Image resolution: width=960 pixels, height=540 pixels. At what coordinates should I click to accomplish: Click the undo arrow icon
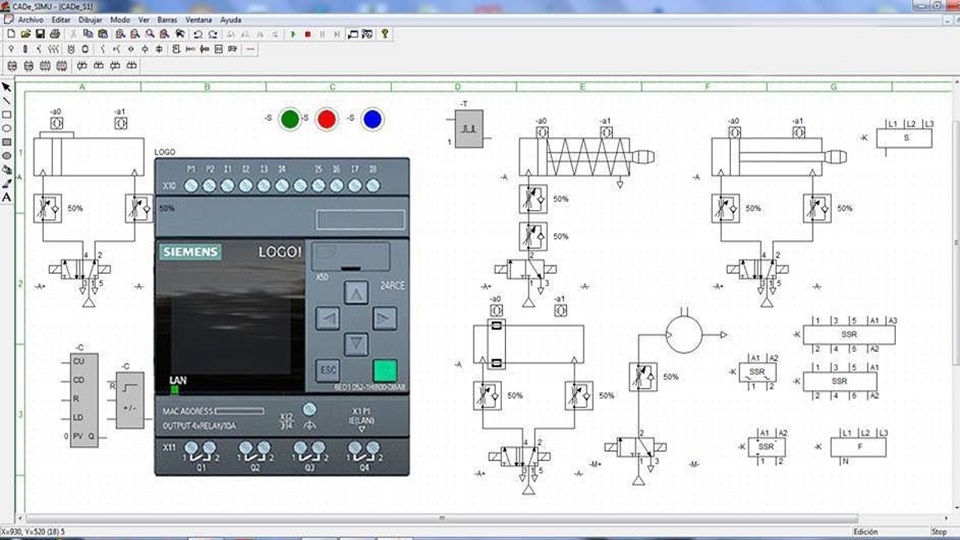coord(198,34)
